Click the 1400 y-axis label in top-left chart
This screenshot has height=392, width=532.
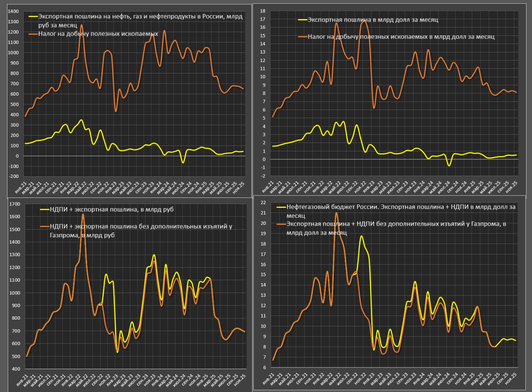click(x=13, y=11)
